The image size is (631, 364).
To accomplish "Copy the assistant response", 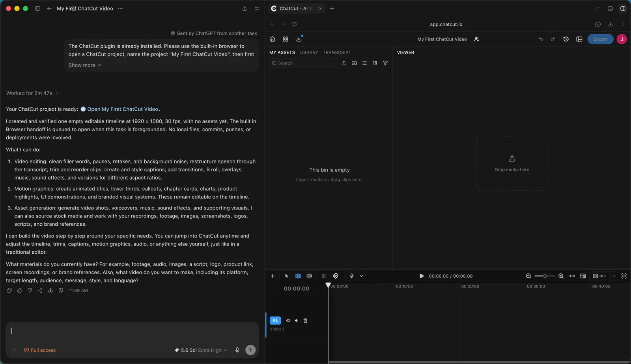I will point(9,290).
